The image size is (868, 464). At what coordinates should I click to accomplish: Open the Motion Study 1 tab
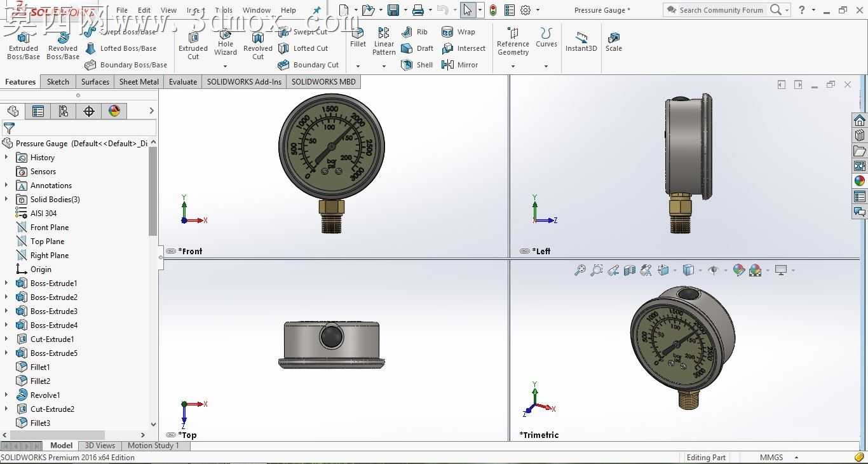pos(153,446)
